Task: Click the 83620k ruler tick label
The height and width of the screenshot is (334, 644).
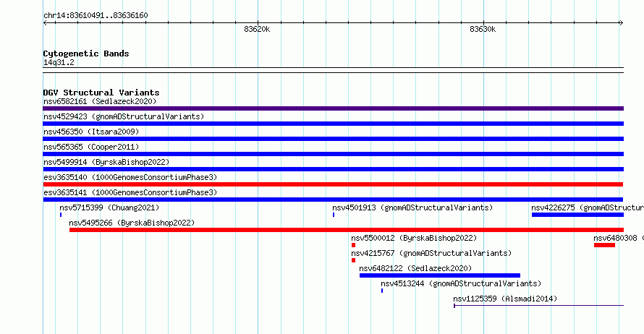Action: tap(257, 29)
